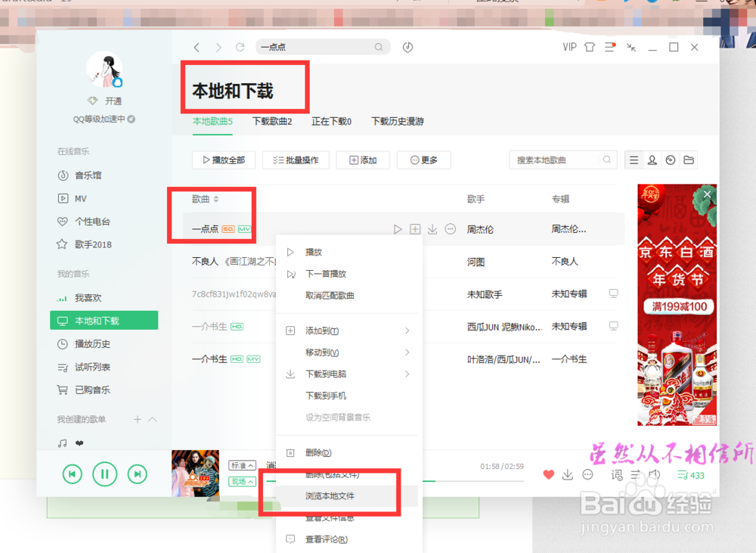Open 播放历史 in sidebar

(x=92, y=344)
